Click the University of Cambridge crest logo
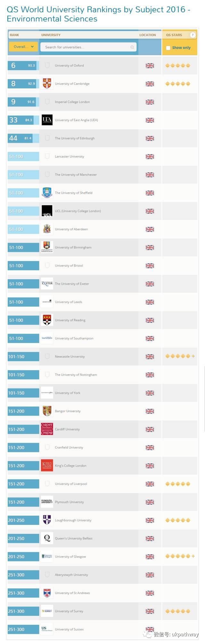Image resolution: width=205 pixels, height=644 pixels. click(x=47, y=84)
